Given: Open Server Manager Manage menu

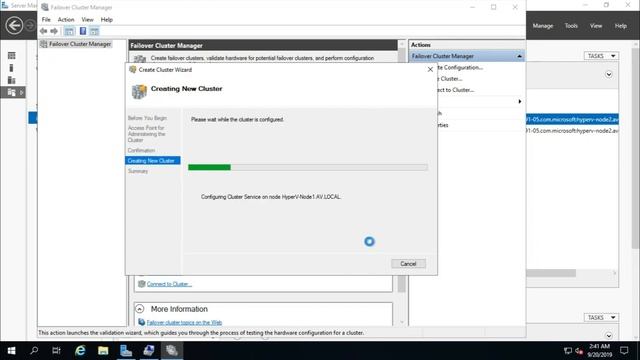Looking at the screenshot, I should click(542, 26).
